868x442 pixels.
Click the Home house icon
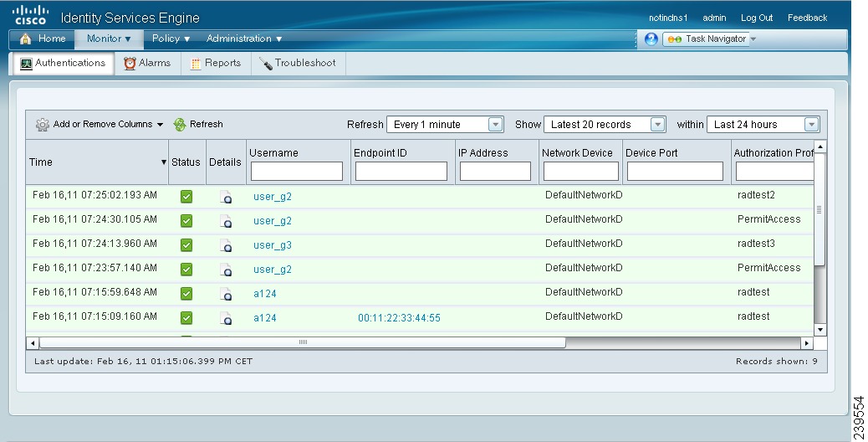coord(25,39)
